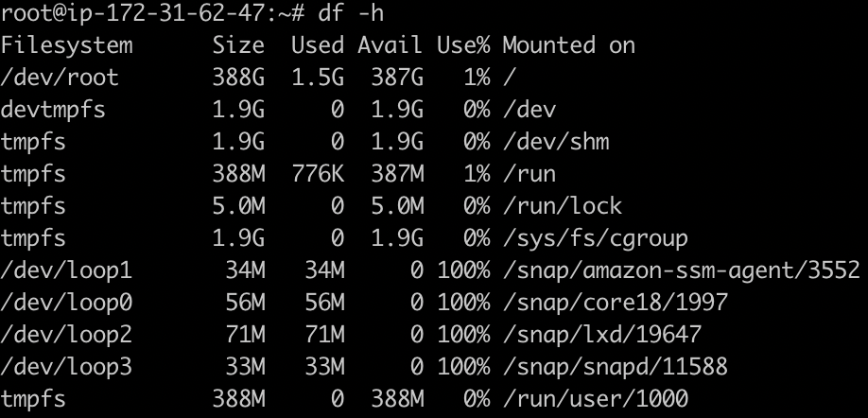
Task: Click the /dev/root filesystem entry
Action: click(60, 78)
